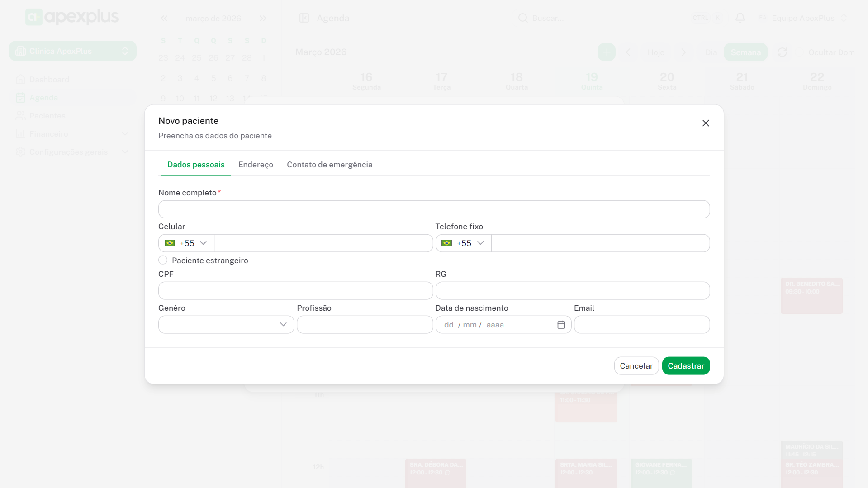Close the Novo paciente dialog

pyautogui.click(x=705, y=123)
